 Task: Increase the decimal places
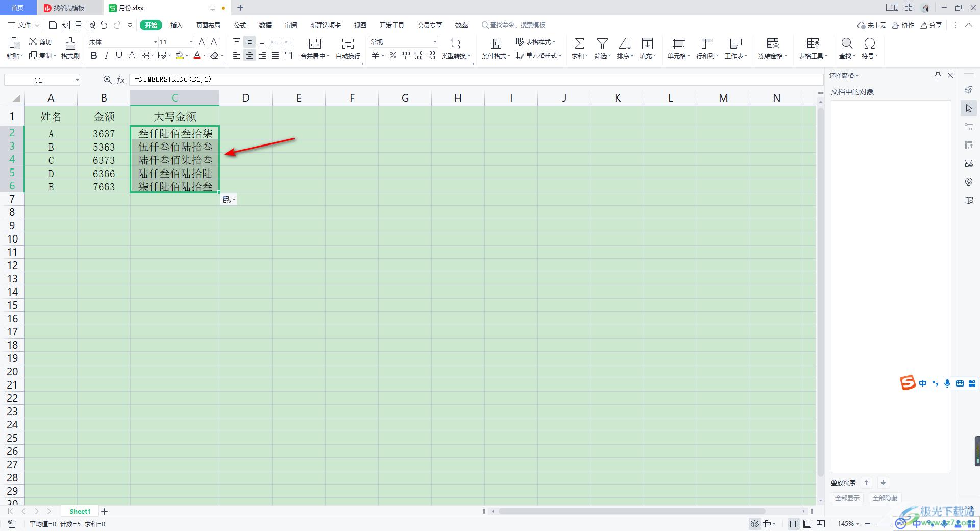coord(419,55)
